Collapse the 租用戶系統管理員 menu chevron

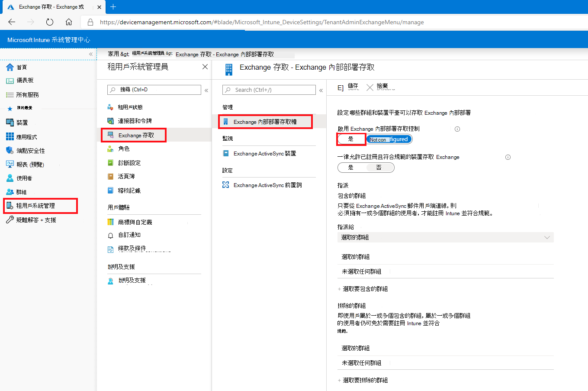point(206,90)
